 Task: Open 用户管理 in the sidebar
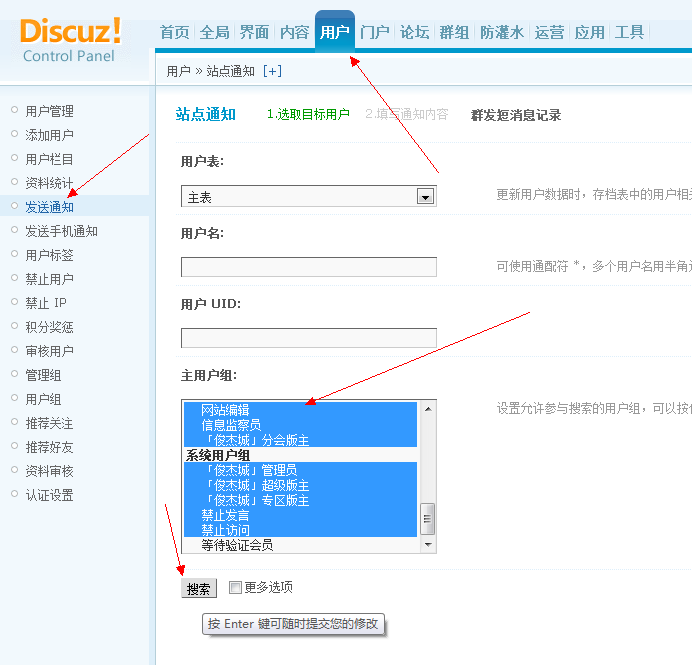(x=49, y=111)
